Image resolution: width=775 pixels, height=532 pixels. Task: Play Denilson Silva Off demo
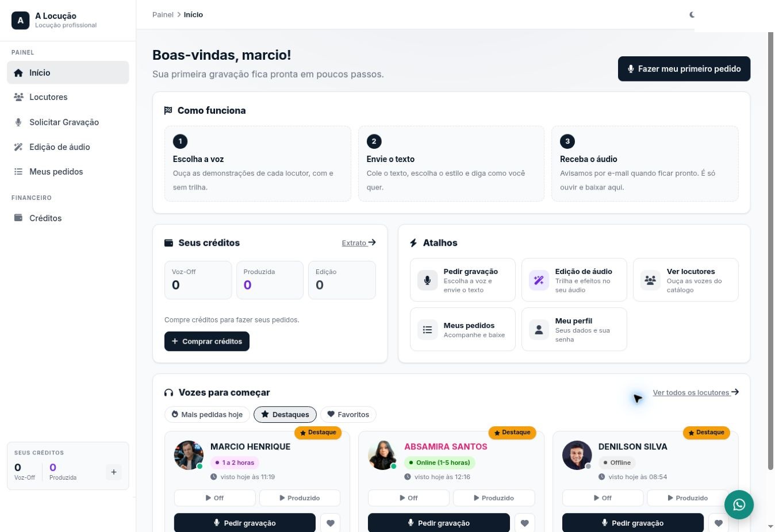603,498
